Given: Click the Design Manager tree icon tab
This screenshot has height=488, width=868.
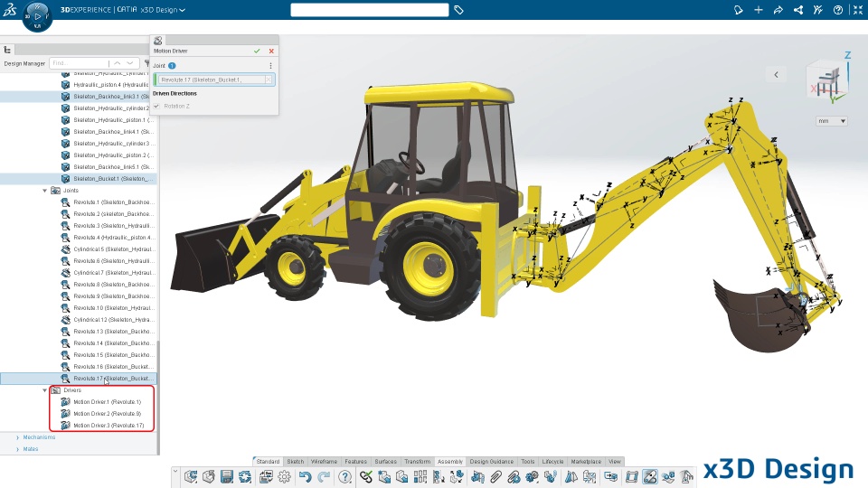Looking at the screenshot, I should click(7, 50).
